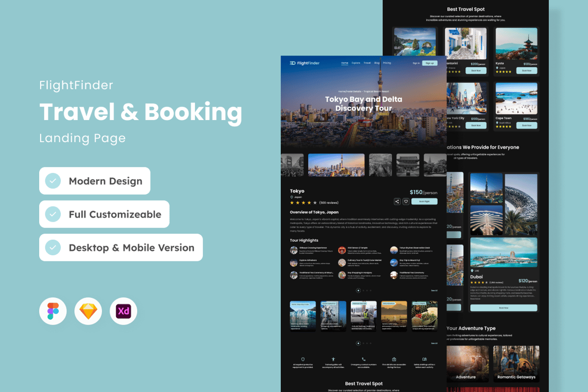Toggle the checkmark on Modern Design
This screenshot has width=588, height=392.
tap(52, 180)
